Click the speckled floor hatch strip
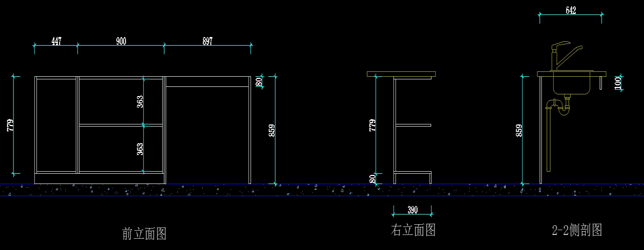 click(x=322, y=190)
